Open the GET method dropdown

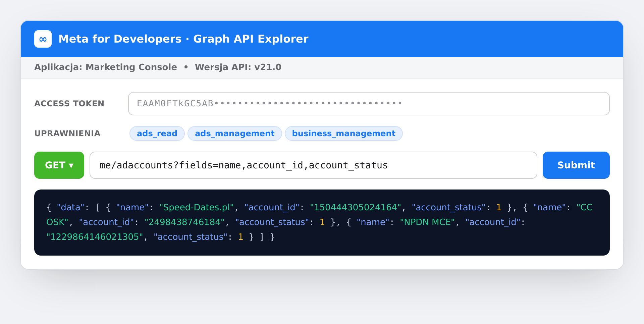59,165
